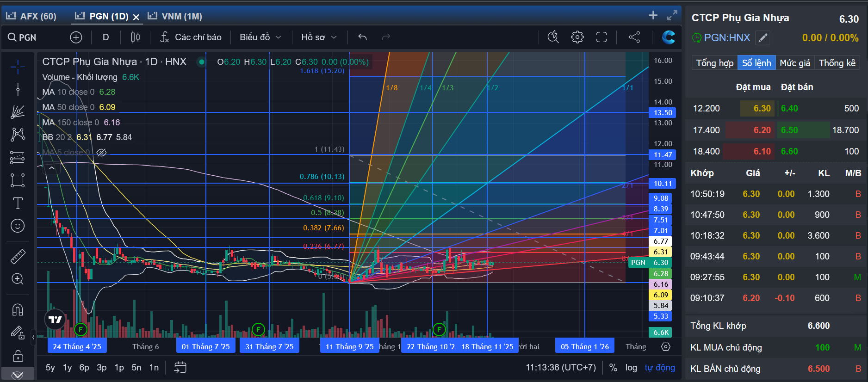Close the PGN (1D) tab
Screen dimensions: 868x382
[136, 17]
